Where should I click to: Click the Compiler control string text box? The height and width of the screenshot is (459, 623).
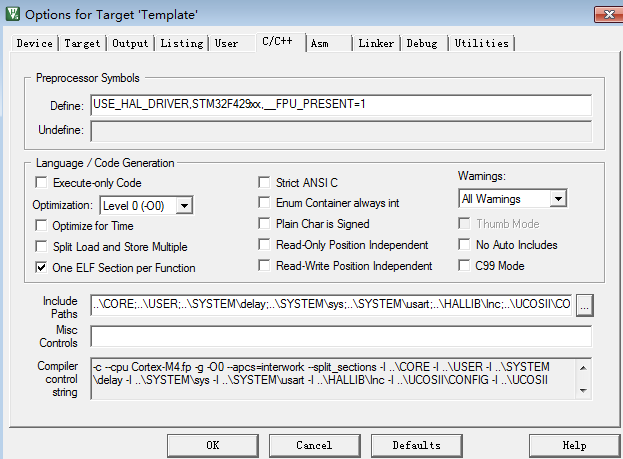click(333, 378)
